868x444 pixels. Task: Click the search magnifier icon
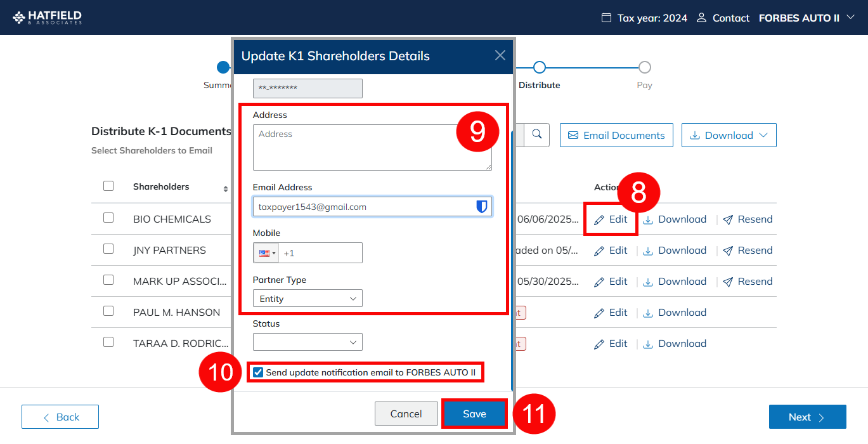536,134
